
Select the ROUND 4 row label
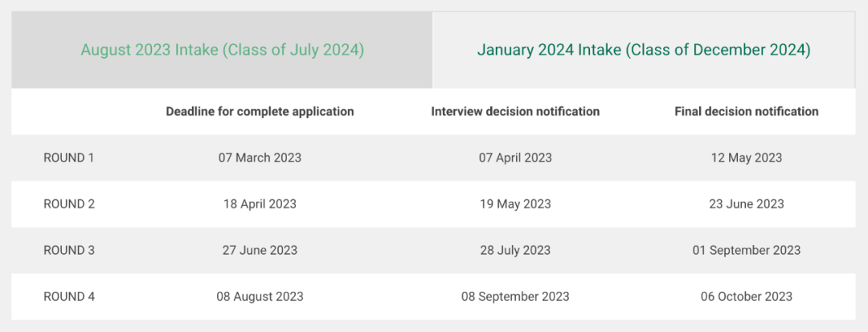tap(69, 297)
